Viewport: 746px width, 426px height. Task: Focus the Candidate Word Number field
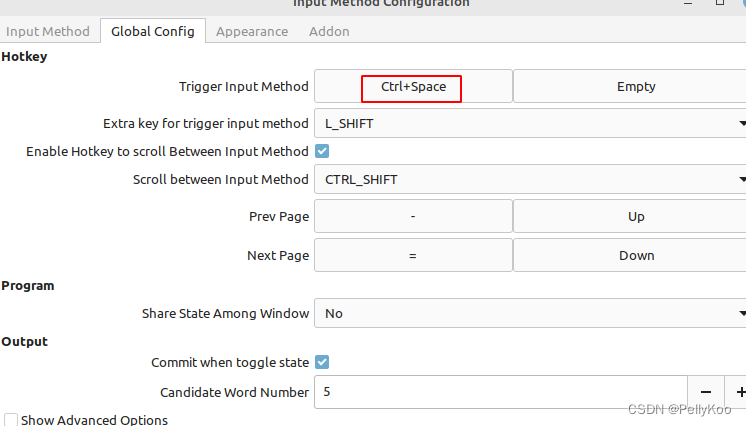click(x=501, y=392)
